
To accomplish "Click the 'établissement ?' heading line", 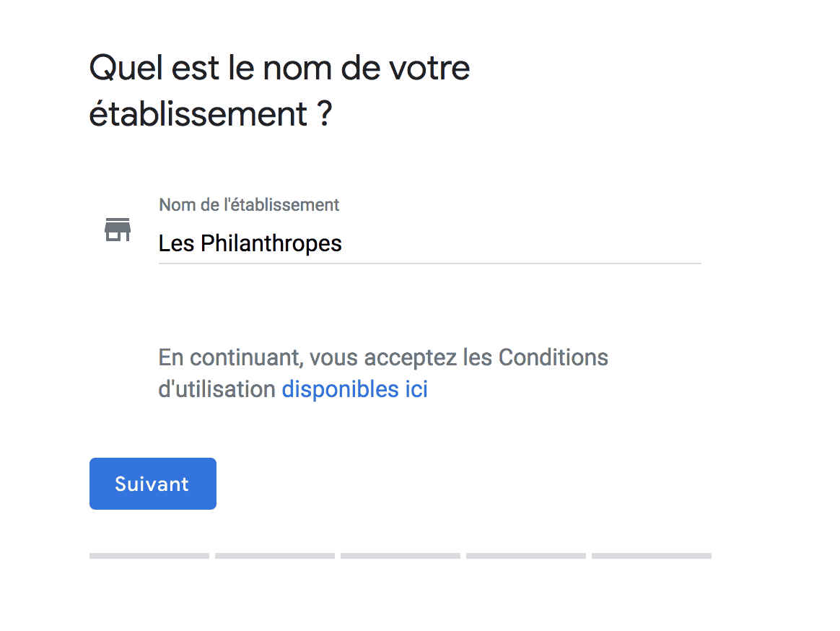I will 211,114.
